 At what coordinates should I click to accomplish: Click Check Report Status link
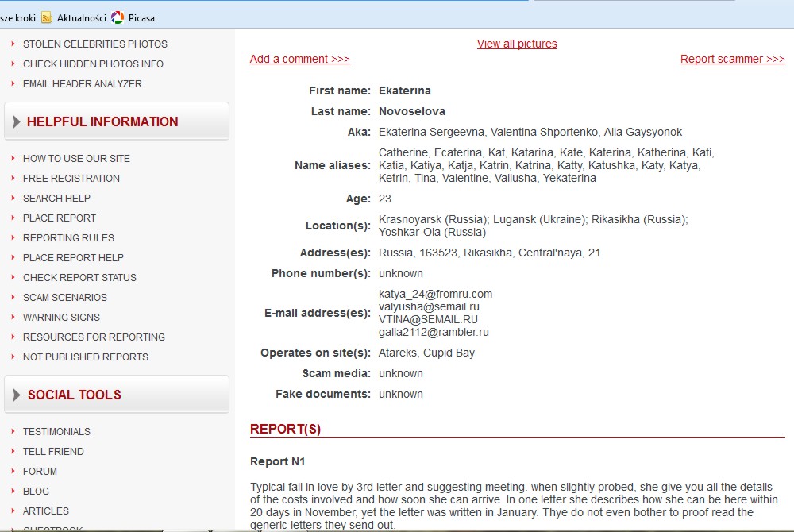point(79,278)
